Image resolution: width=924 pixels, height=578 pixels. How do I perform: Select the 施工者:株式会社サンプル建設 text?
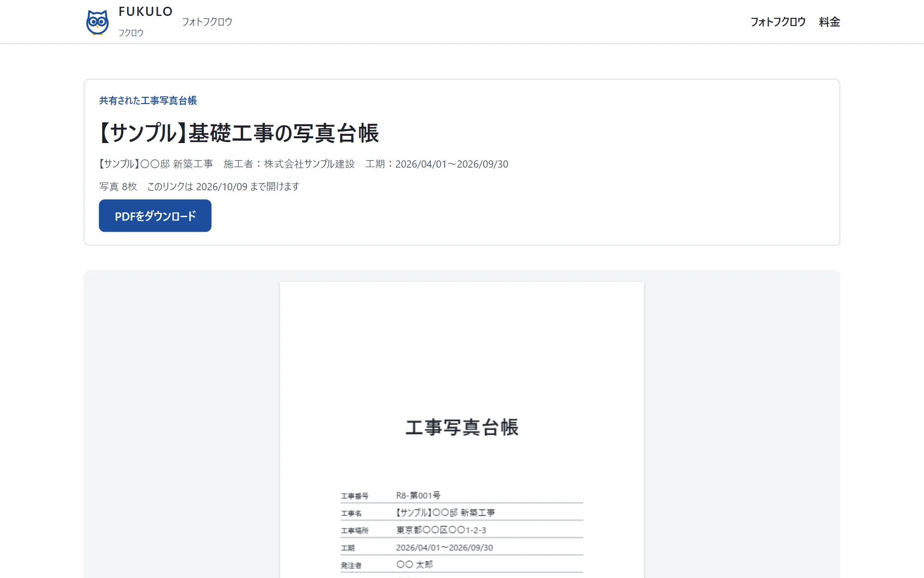point(289,164)
